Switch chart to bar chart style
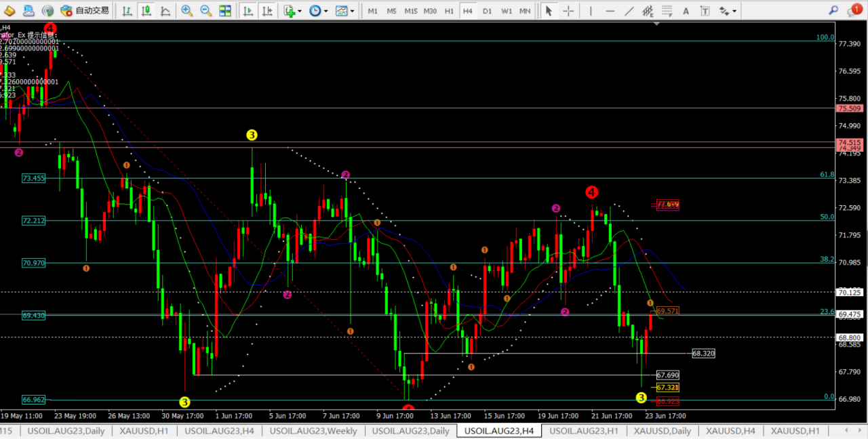The image size is (868, 439). (x=127, y=11)
